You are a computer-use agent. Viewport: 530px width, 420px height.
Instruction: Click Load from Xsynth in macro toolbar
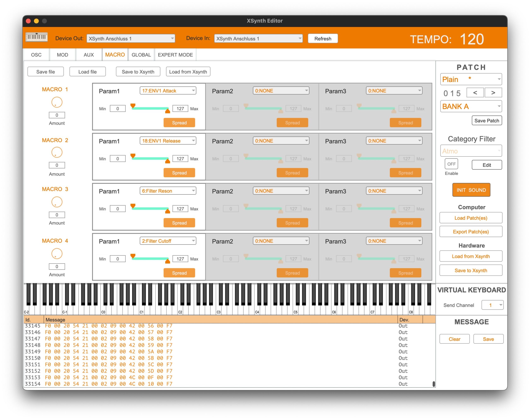pos(188,72)
